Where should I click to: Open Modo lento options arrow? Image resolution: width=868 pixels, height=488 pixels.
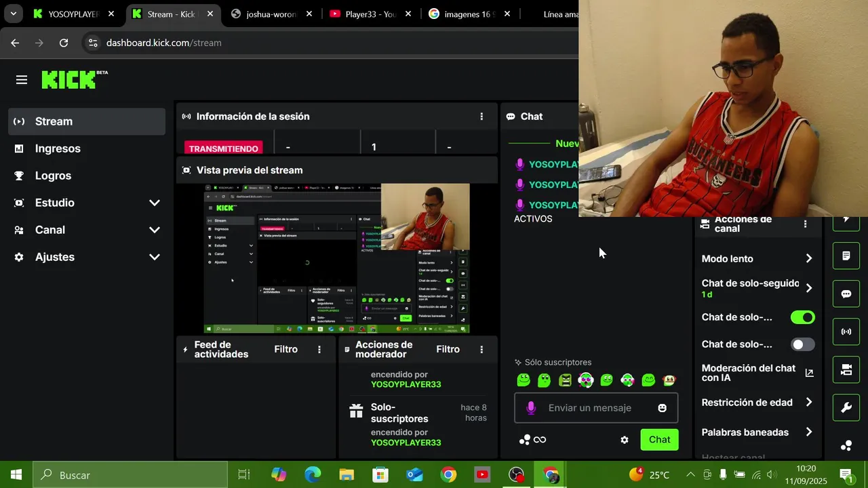coord(809,258)
